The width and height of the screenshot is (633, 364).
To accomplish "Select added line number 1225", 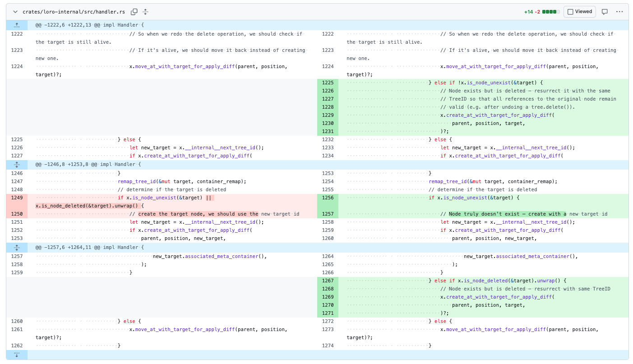I will coord(328,83).
